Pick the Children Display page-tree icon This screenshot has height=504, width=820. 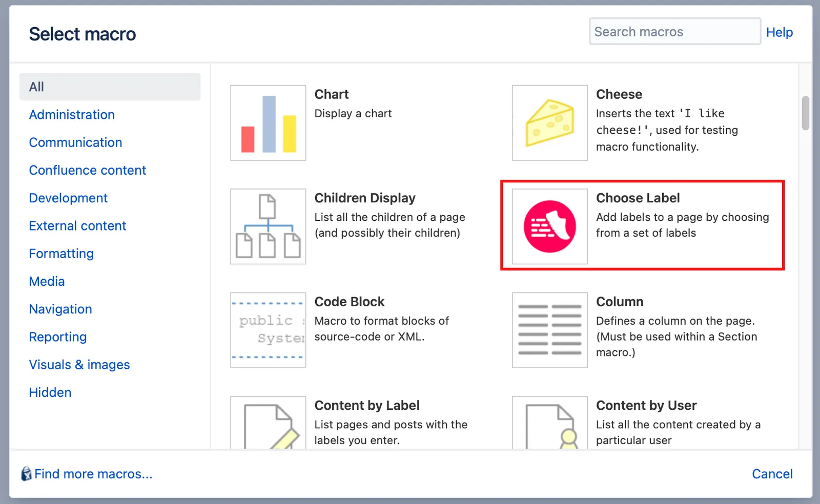268,226
